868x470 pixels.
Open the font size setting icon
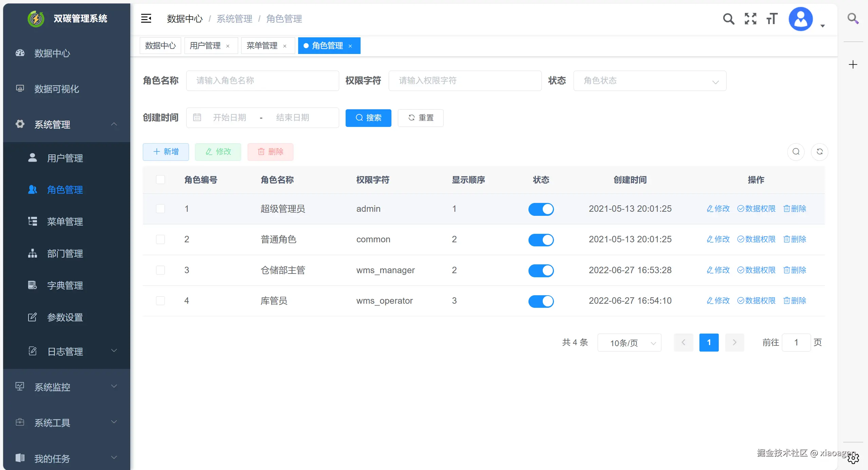[x=772, y=19]
